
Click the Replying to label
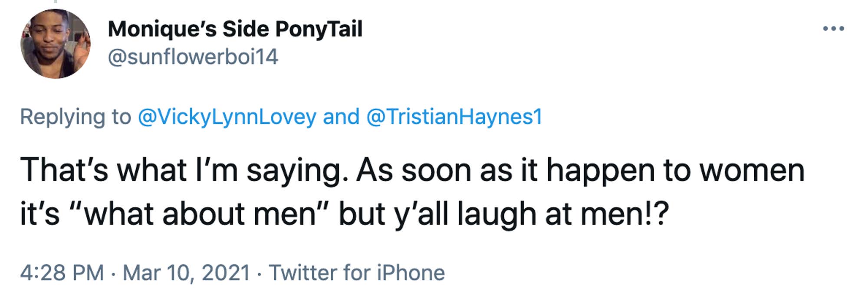[76, 117]
